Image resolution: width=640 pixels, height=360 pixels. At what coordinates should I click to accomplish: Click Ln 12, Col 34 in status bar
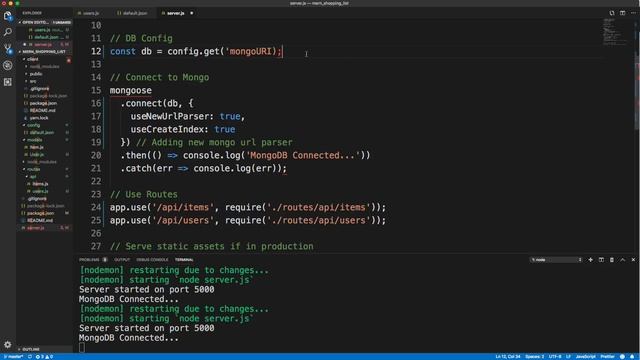tap(508, 357)
